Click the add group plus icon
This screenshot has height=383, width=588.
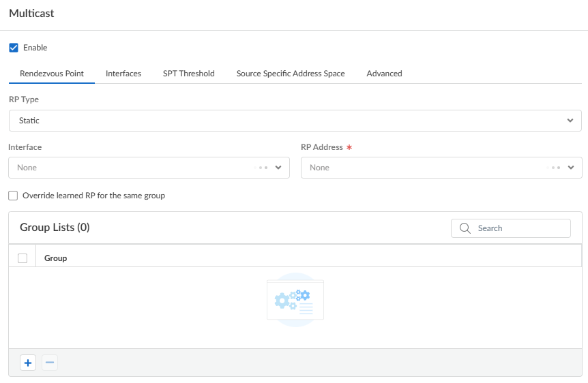click(x=28, y=363)
